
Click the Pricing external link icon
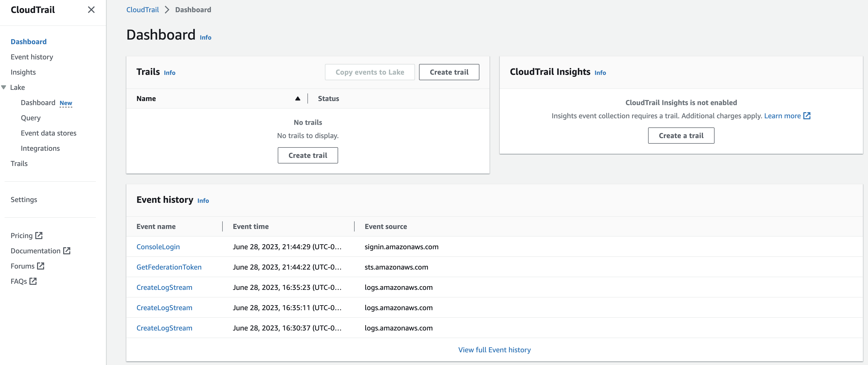point(39,236)
